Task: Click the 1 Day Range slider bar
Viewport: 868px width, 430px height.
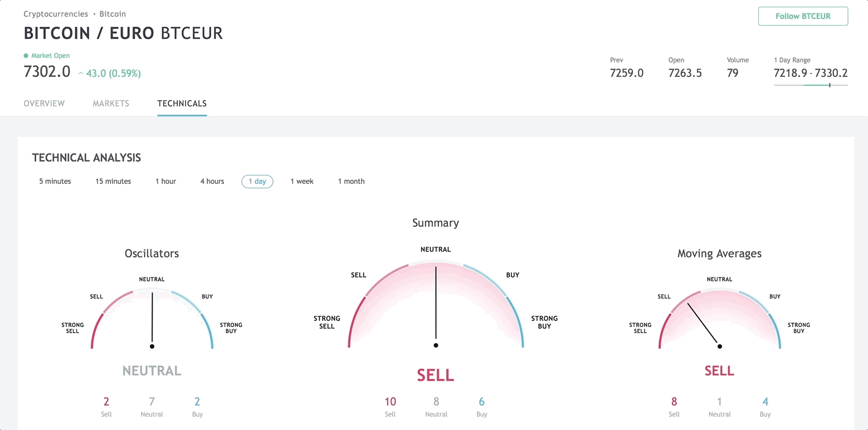Action: coord(811,85)
